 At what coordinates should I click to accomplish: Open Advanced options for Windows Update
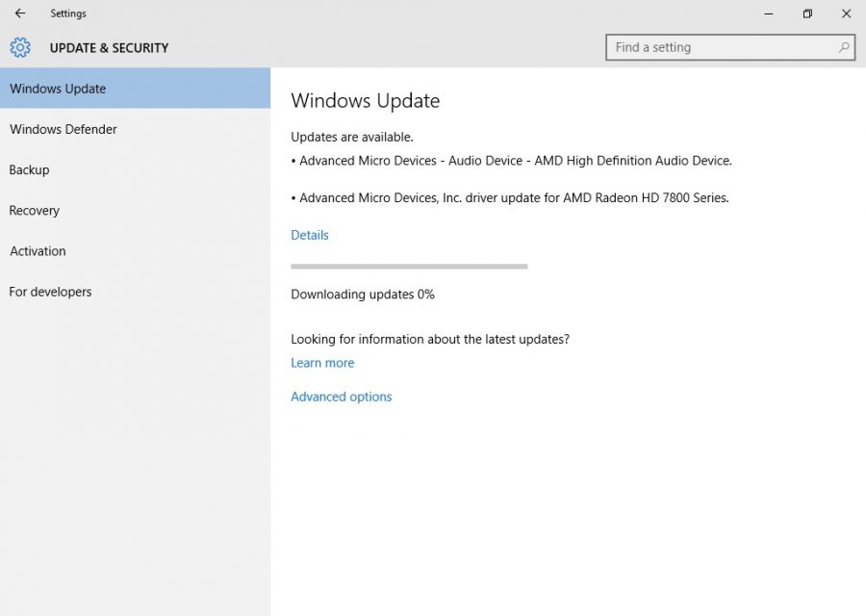[341, 396]
